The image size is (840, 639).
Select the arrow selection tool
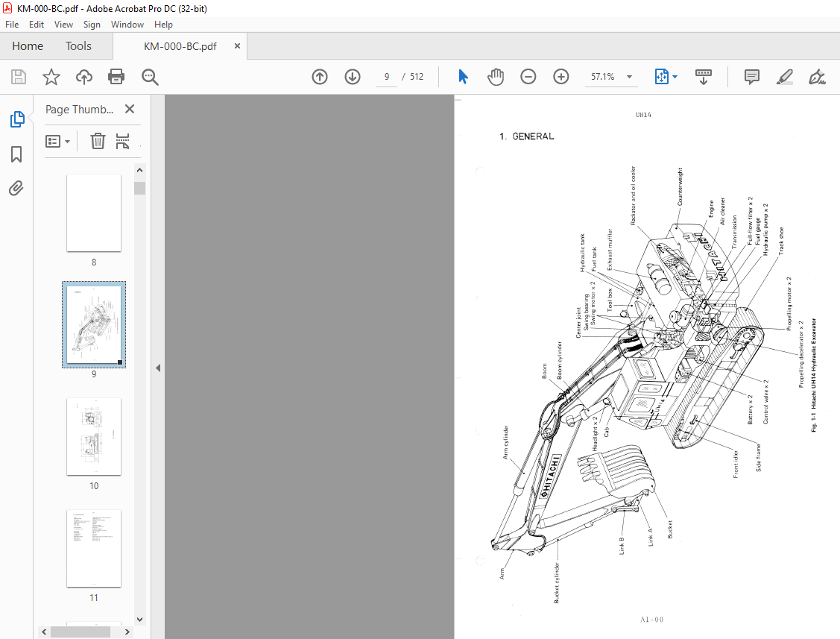click(464, 77)
